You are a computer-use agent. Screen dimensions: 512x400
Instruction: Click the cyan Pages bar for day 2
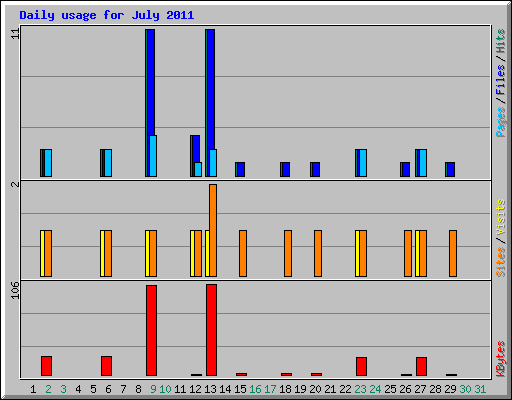[x=48, y=163]
